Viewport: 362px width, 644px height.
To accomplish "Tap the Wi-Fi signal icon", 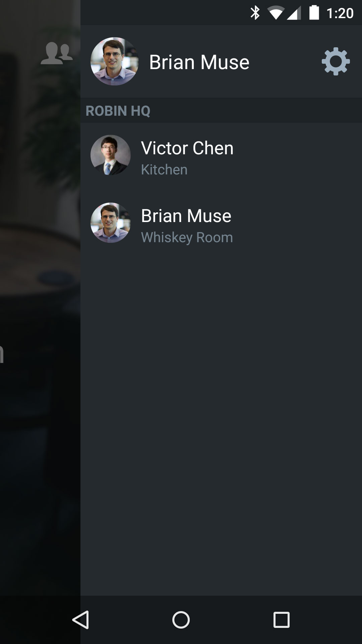I will click(276, 13).
